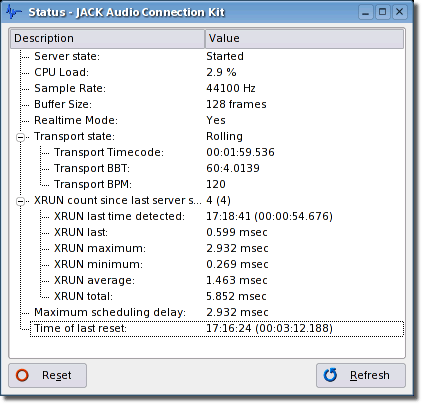Image resolution: width=422 pixels, height=404 pixels.
Task: Maximize the Status window
Action: [383, 12]
